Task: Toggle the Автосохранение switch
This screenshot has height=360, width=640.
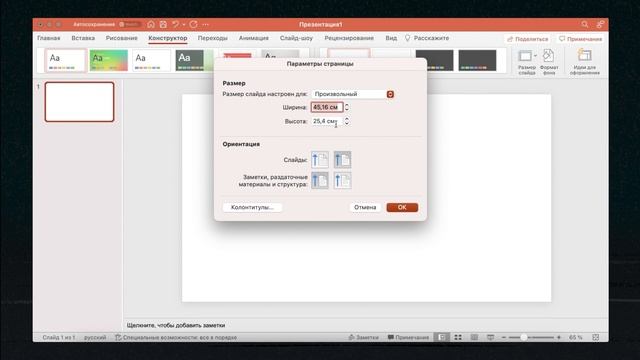Action: point(129,24)
